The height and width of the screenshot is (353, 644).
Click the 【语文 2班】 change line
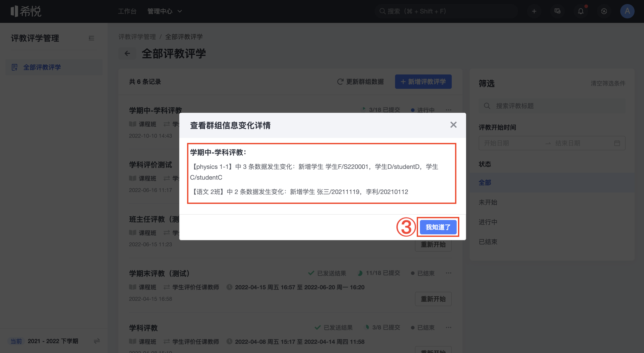point(299,192)
